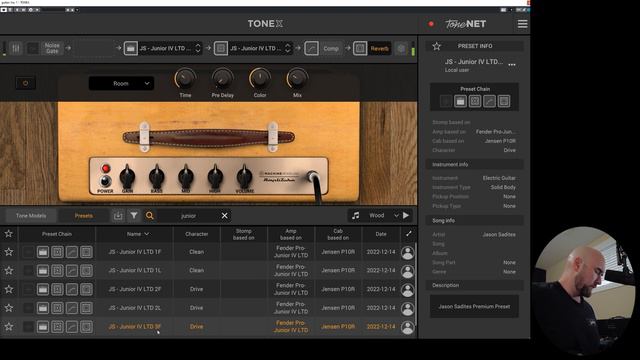Click the amp HIGH knob
This screenshot has width=640, height=360.
point(215,177)
